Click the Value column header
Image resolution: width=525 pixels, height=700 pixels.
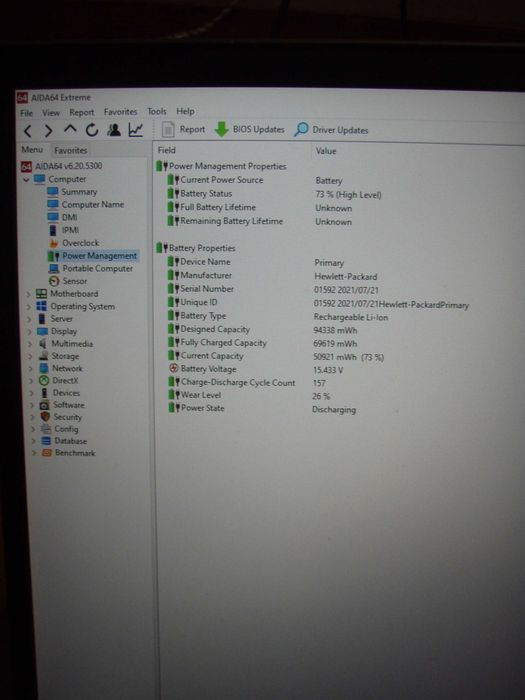point(325,151)
